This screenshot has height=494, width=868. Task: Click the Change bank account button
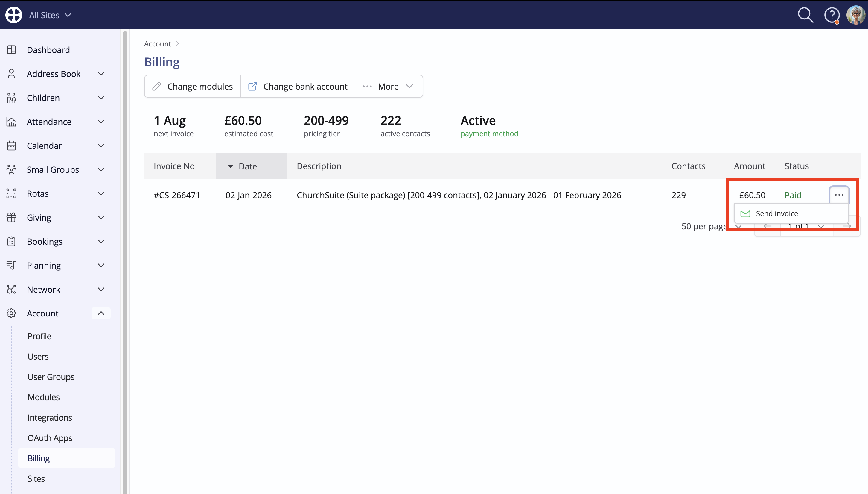coord(298,86)
